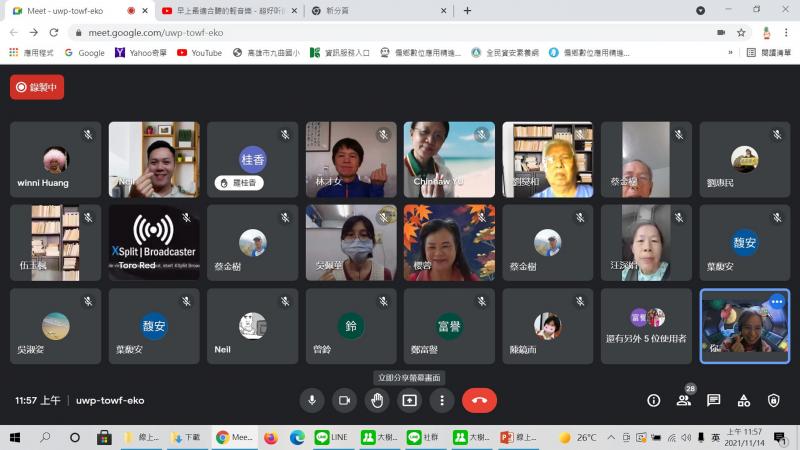Open the tile showing 5 other users
This screenshot has width=800, height=450.
click(646, 327)
